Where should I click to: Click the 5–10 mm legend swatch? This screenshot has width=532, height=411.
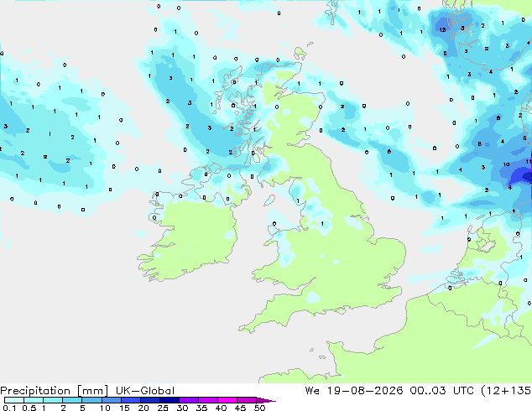pos(91,400)
